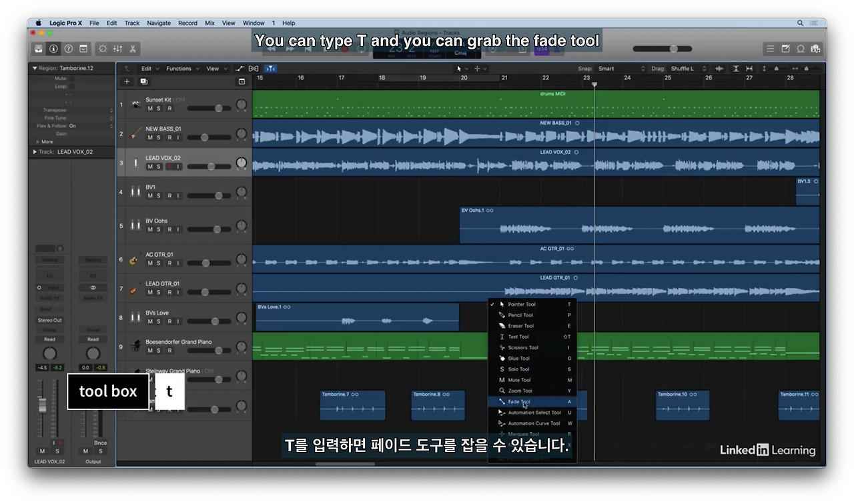Screen dimensions: 854x504
Task: Open the Library panel icon
Action: [39, 49]
